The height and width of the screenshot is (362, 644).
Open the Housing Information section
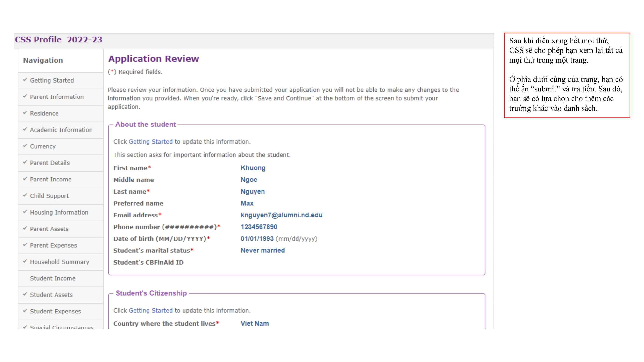tap(59, 212)
